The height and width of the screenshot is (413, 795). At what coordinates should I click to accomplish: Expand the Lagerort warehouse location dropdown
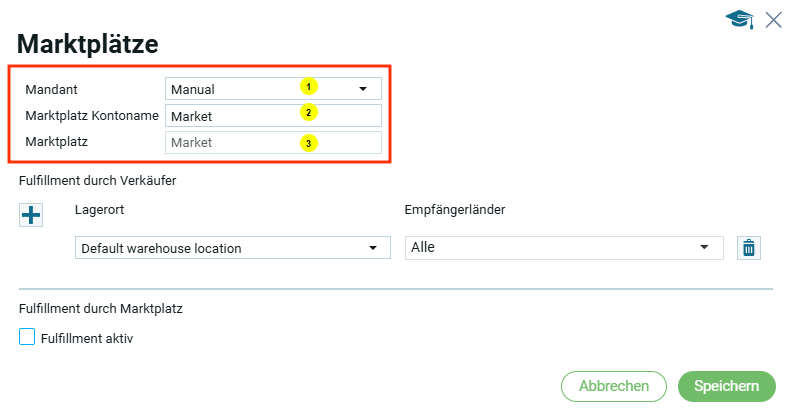(232, 248)
